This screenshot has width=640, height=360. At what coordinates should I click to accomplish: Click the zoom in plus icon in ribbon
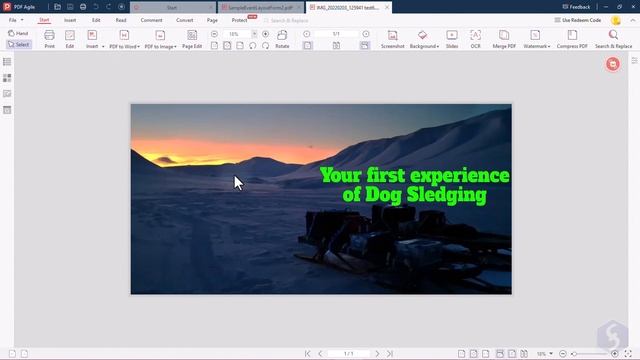tap(266, 34)
